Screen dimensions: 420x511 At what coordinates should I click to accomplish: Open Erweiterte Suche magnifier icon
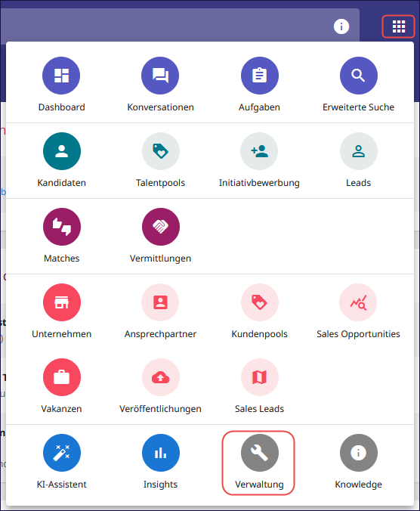tap(359, 76)
